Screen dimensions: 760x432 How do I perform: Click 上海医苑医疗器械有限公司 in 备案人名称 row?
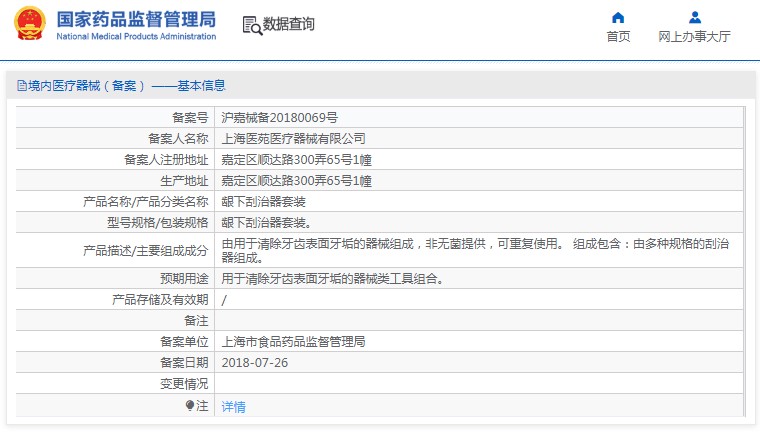pos(294,139)
